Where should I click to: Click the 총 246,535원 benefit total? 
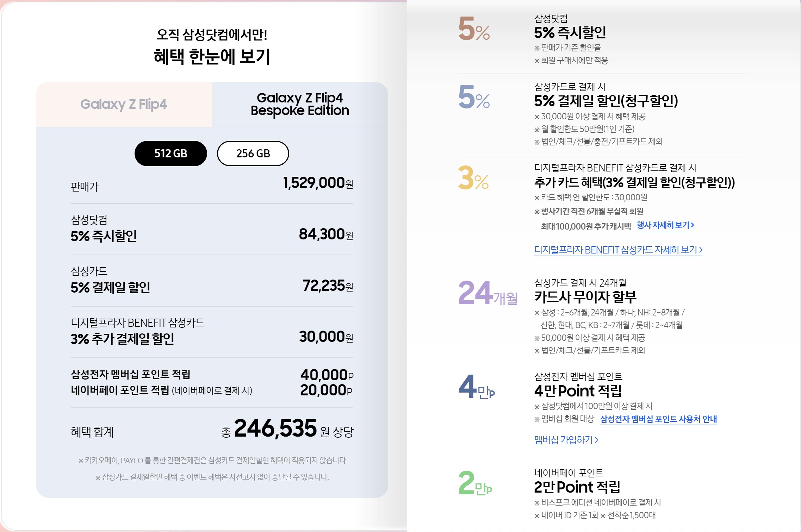287,429
